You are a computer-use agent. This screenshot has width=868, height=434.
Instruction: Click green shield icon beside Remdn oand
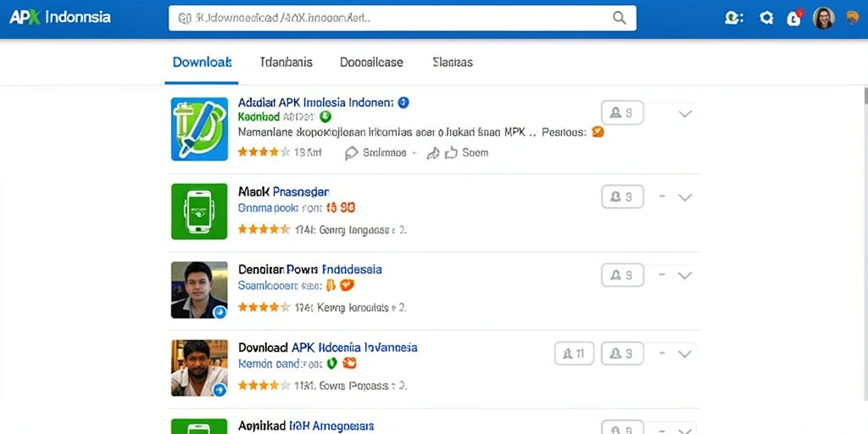coord(331,363)
